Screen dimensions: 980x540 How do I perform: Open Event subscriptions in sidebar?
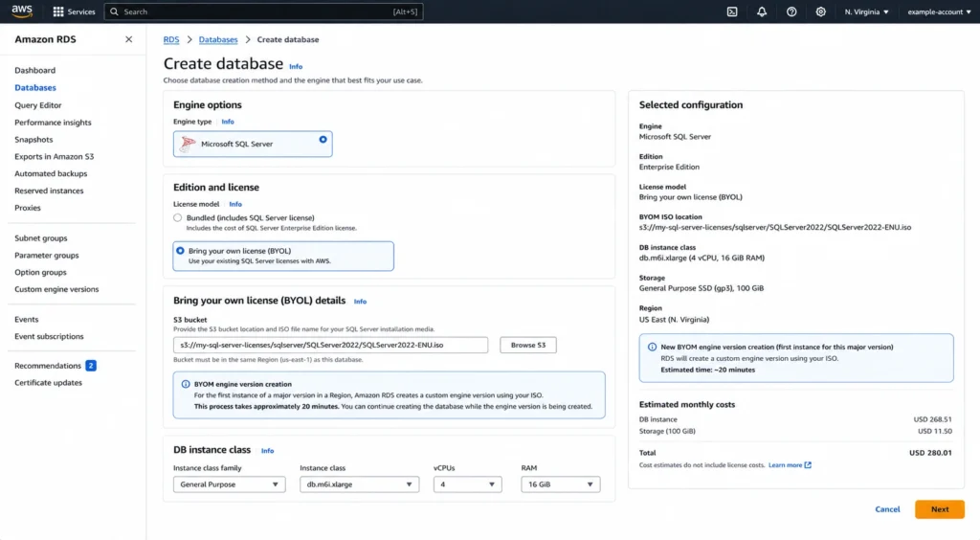point(49,336)
